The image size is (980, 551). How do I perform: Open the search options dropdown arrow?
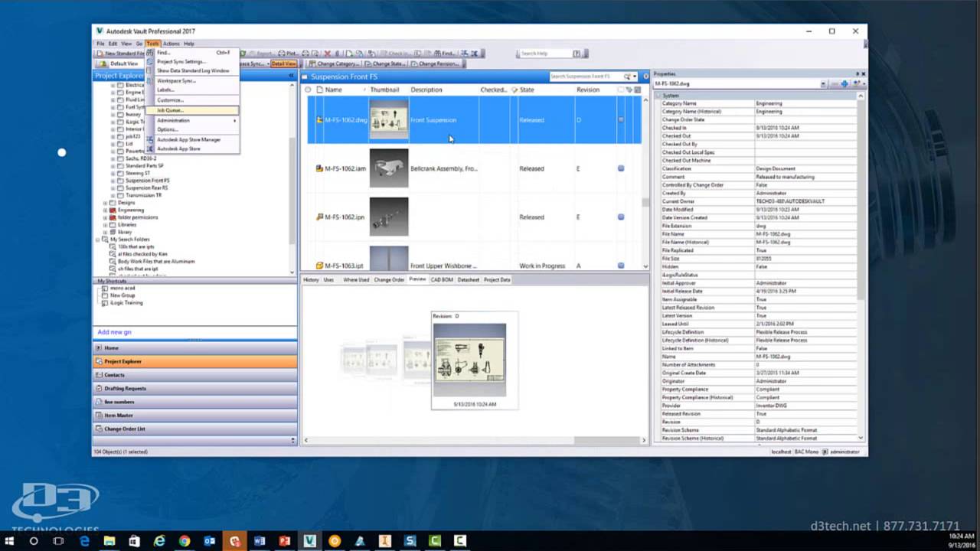point(635,77)
